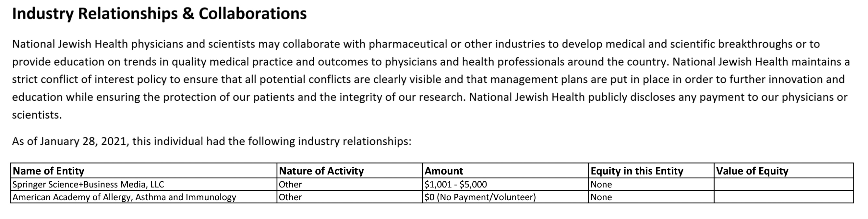Click None equity cell in American Academy row
The width and height of the screenshot is (868, 219).
point(652,197)
